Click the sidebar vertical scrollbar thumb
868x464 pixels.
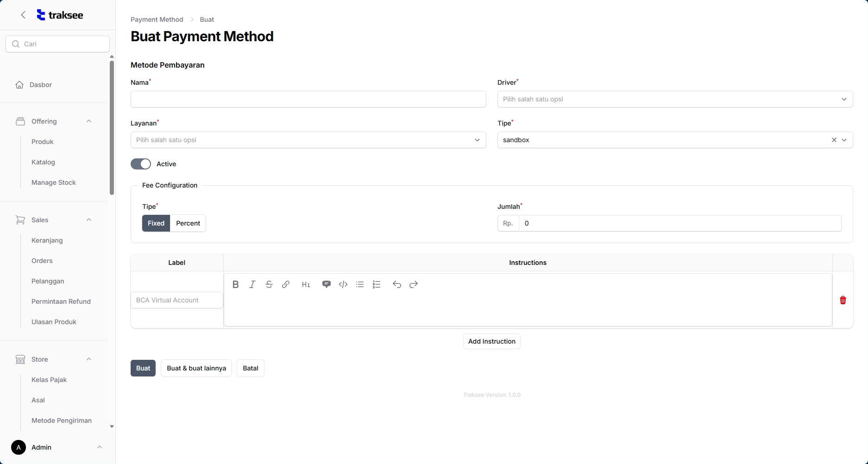[112, 127]
